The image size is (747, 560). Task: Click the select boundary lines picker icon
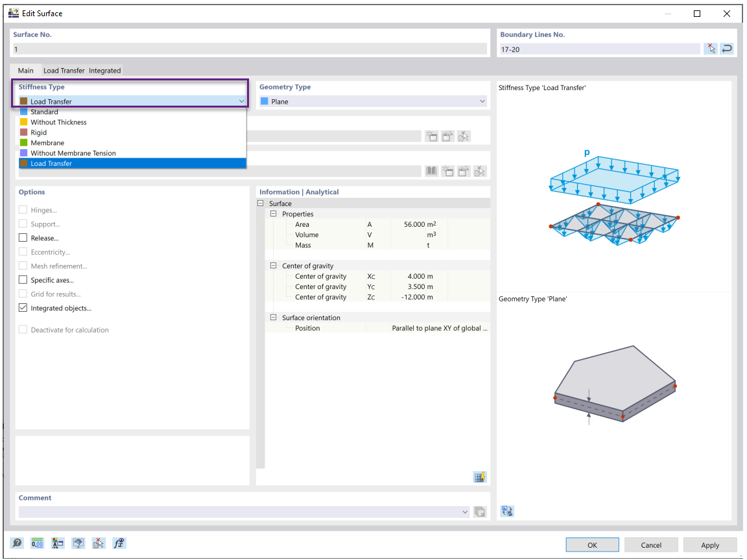[x=711, y=49]
